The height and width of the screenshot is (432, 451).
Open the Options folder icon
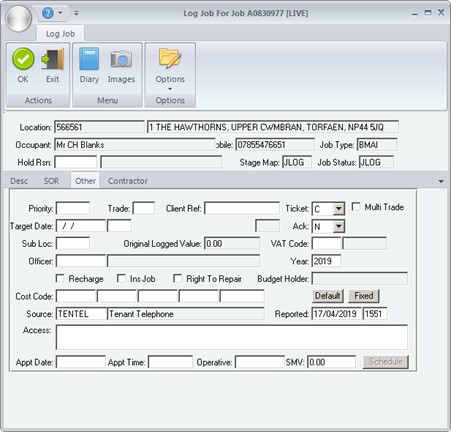click(x=170, y=58)
